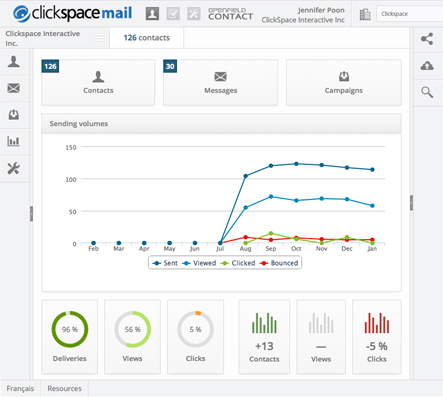Click the share icon in right panel
443x397 pixels.
[x=427, y=39]
